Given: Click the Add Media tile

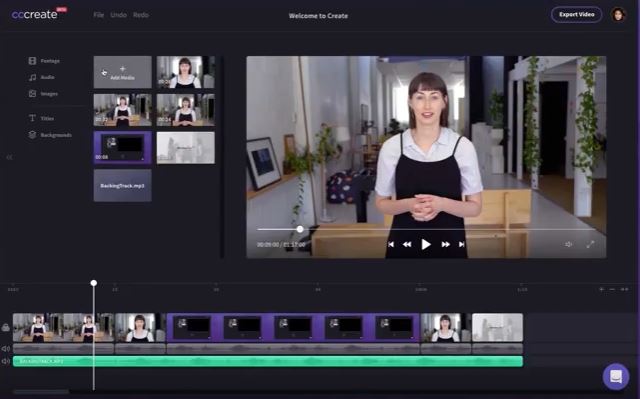Looking at the screenshot, I should pos(122,72).
